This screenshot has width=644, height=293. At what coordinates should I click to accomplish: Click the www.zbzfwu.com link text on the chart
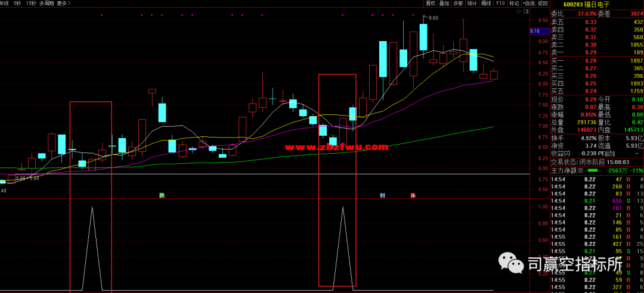[x=336, y=147]
